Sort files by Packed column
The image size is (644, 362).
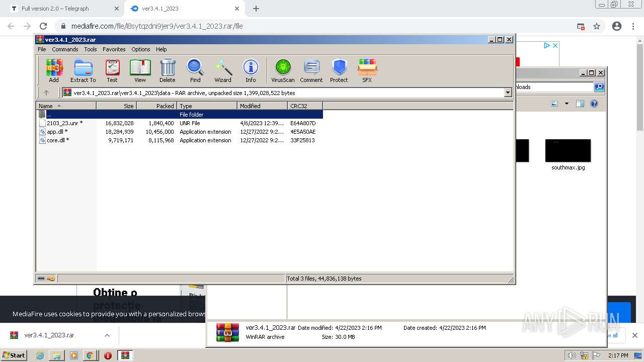coord(156,106)
